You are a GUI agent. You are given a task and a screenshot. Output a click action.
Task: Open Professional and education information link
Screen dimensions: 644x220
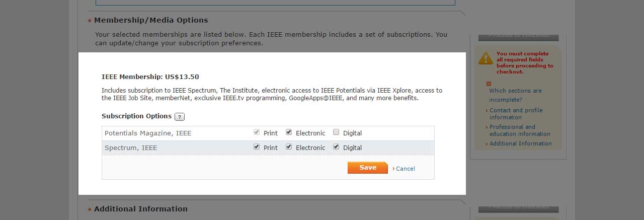tap(520, 130)
